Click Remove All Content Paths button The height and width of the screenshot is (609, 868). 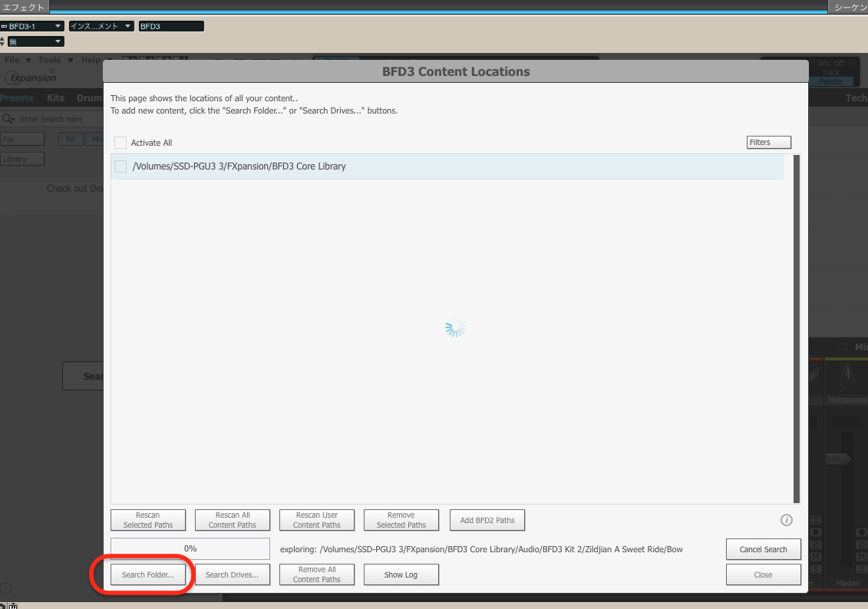[x=317, y=574]
